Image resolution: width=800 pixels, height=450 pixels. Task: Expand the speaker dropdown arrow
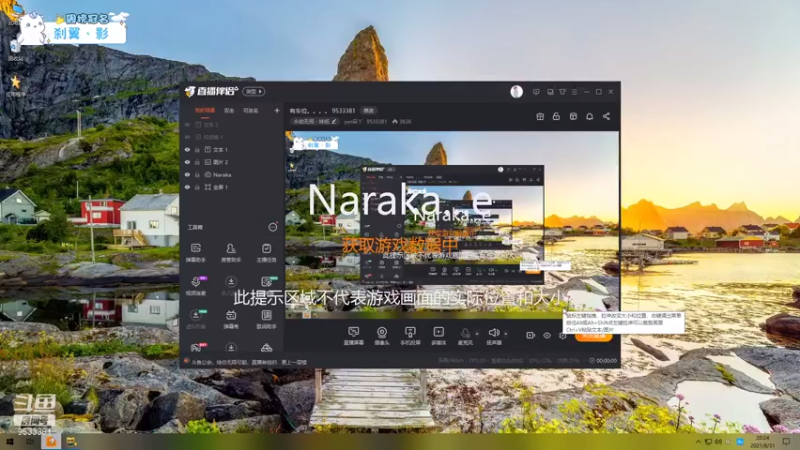pyautogui.click(x=506, y=334)
